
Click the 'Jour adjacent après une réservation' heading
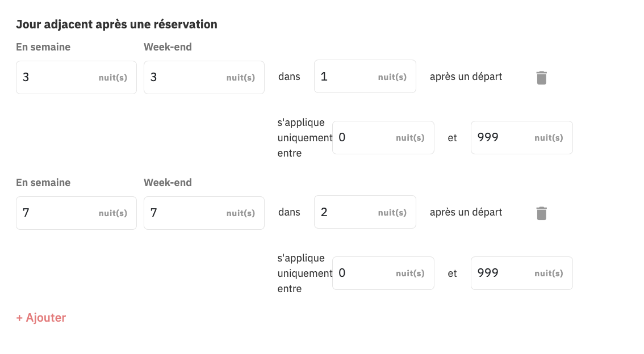pos(116,24)
